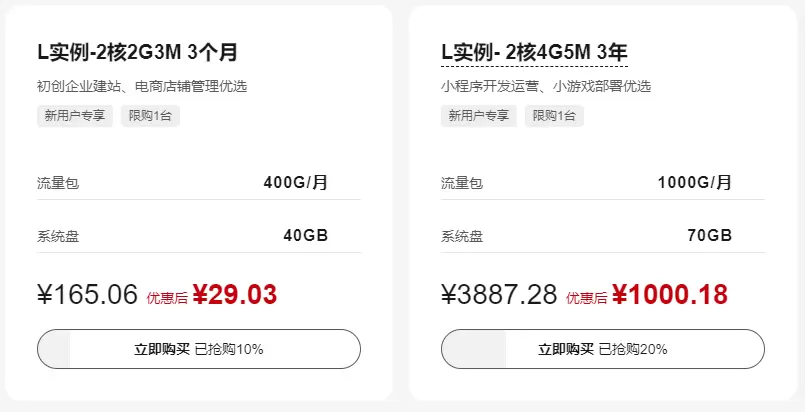The image size is (805, 412).
Task: Click the original price ¥165.06
Action: 88,294
